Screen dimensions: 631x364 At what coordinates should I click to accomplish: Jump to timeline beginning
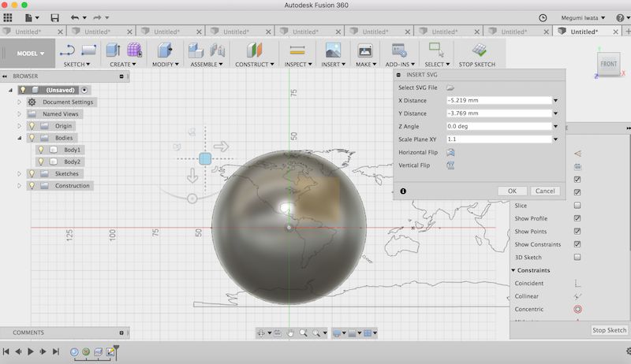click(6, 351)
